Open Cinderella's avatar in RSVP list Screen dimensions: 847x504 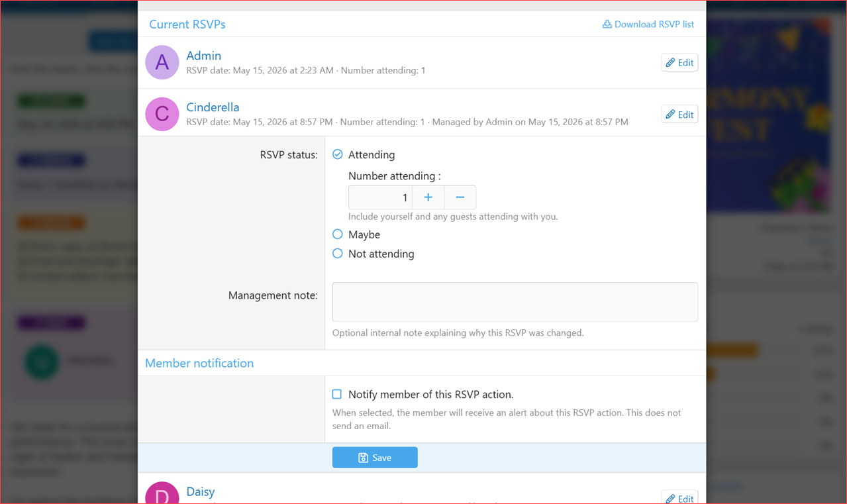162,114
